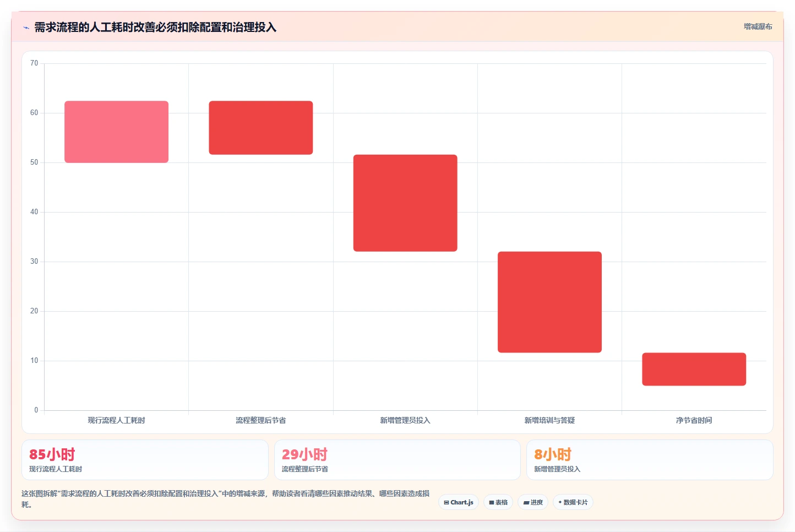795x532 pixels.
Task: Click the y-axis value 40
Action: point(34,212)
